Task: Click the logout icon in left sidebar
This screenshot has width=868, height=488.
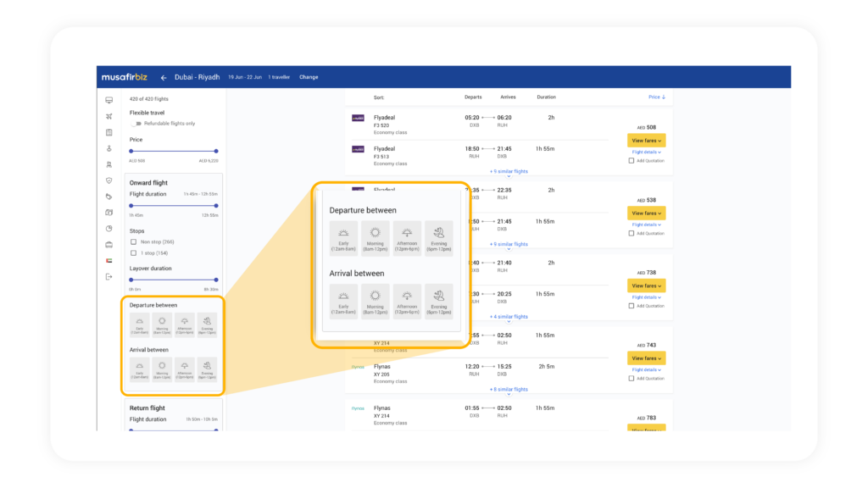Action: tap(109, 277)
